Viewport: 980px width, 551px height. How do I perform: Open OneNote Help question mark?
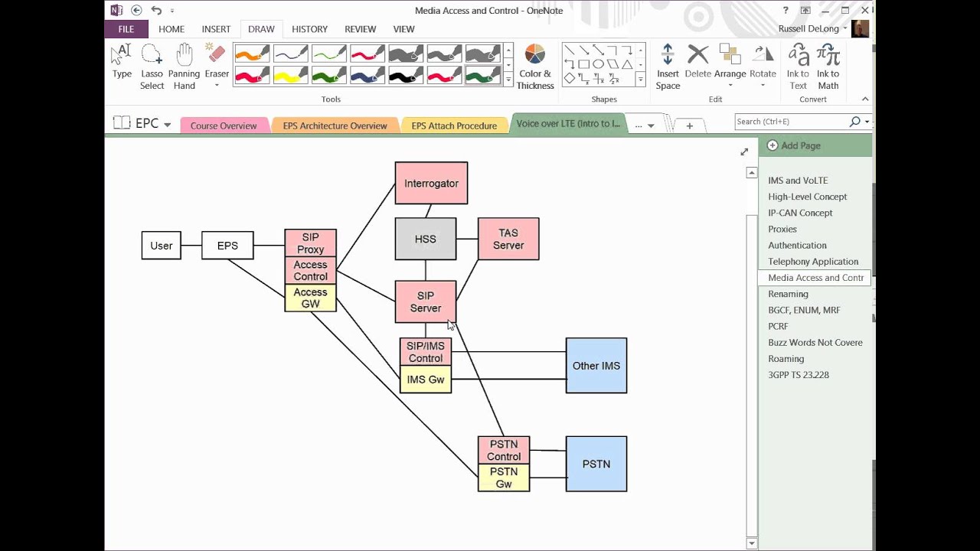(x=786, y=10)
